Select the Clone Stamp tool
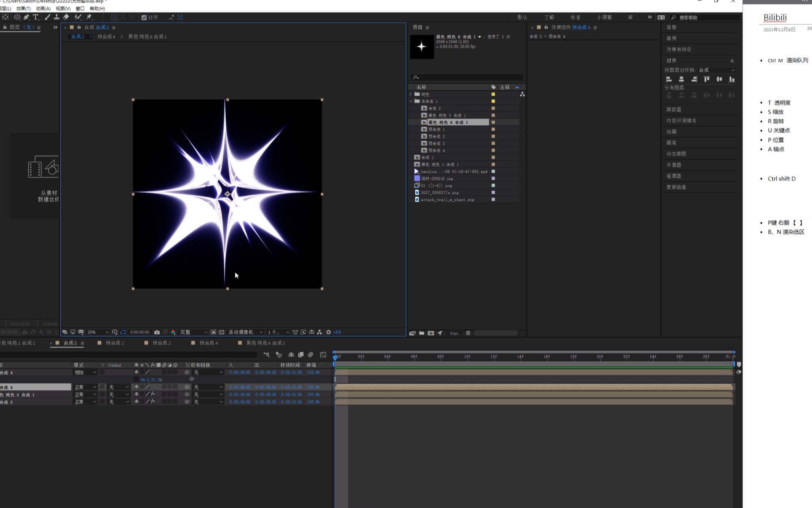 [57, 17]
